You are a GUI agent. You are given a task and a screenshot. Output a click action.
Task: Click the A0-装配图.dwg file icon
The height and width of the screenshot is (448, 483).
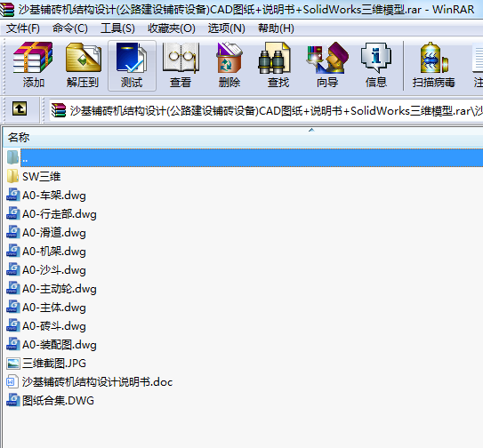click(13, 344)
